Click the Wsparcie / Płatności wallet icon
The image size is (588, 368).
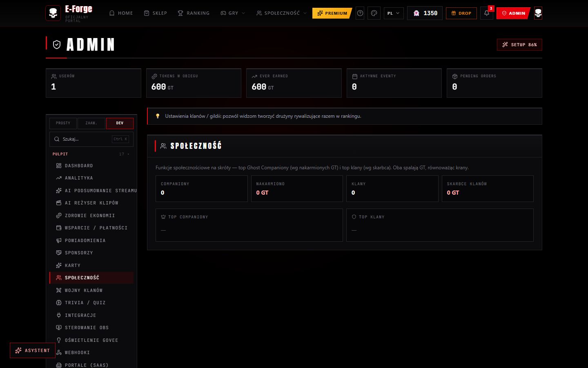(59, 228)
